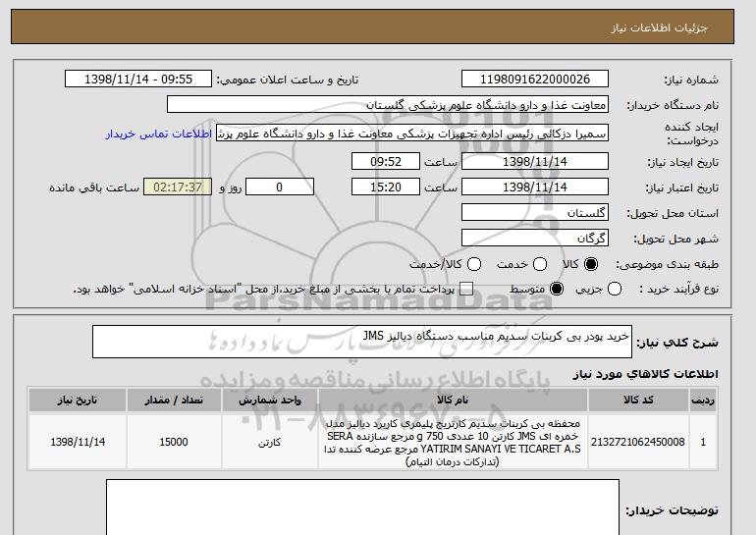
Task: Click the table need date cell 1398/11/14
Action: [78, 442]
